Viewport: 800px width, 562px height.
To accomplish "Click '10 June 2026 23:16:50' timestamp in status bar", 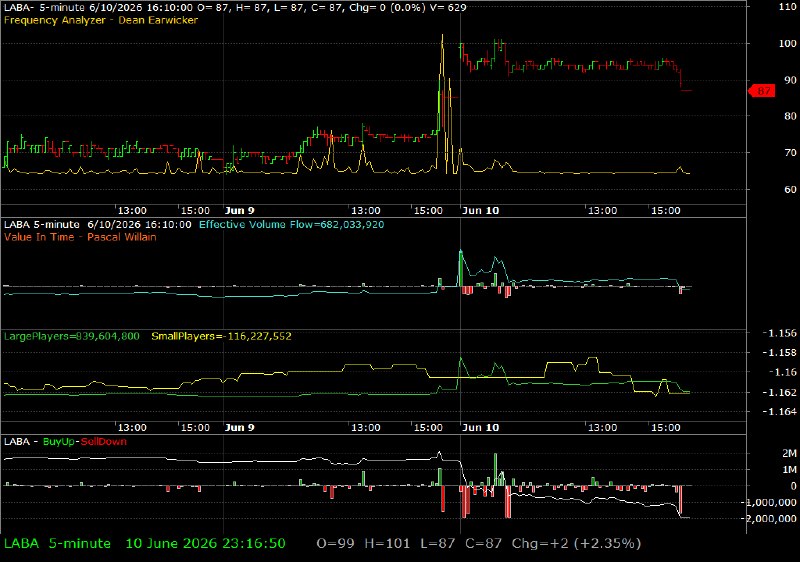I will (205, 544).
